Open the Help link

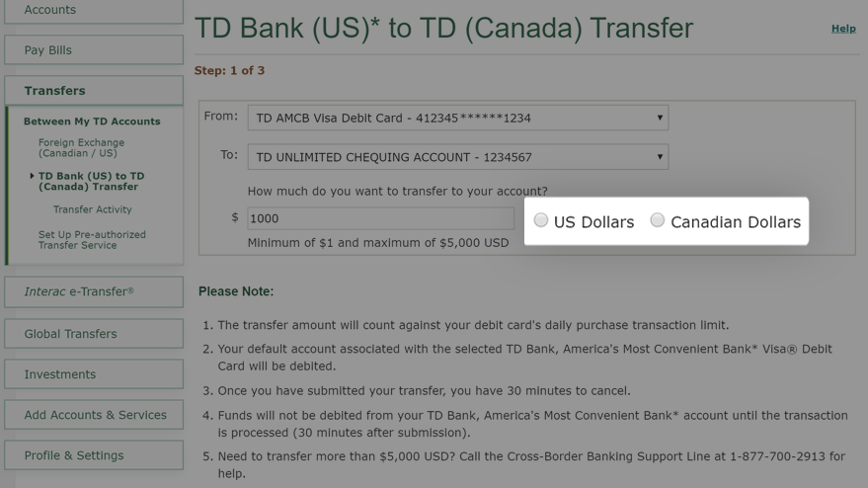843,29
